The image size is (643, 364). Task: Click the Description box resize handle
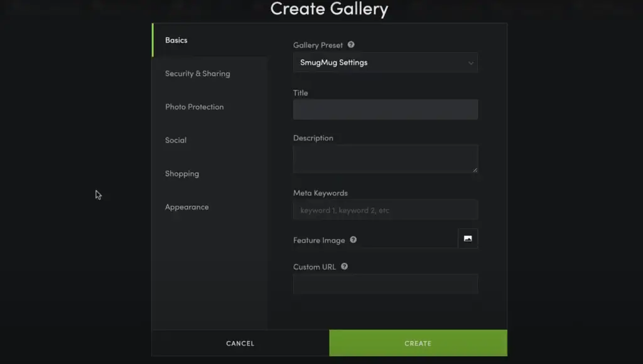475,169
